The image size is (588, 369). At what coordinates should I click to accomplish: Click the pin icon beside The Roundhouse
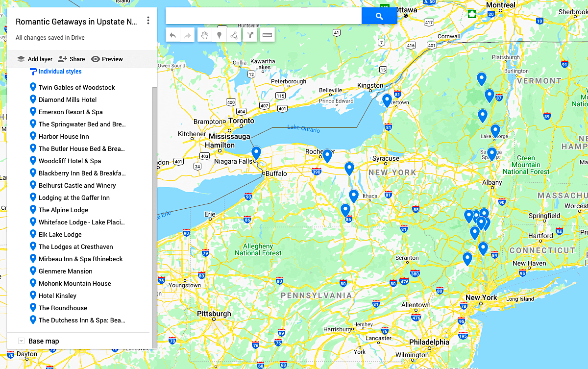[33, 307]
